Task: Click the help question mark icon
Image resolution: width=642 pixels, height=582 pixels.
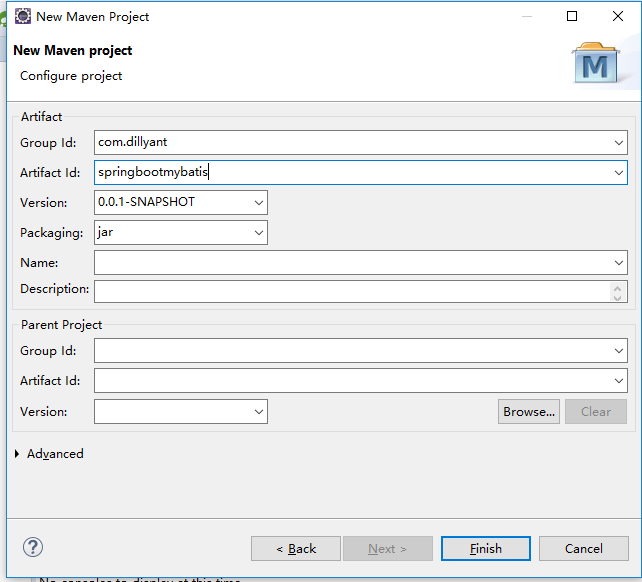Action: coord(33,547)
